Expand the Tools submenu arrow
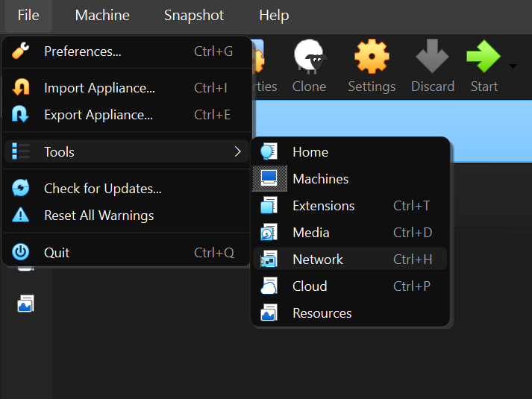The width and height of the screenshot is (532, 399). tap(237, 152)
